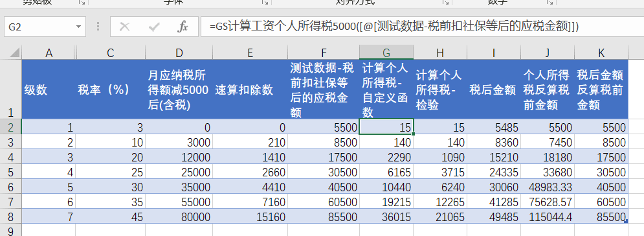This screenshot has height=236, width=644.
Task: Select column K header
Action: 601,53
